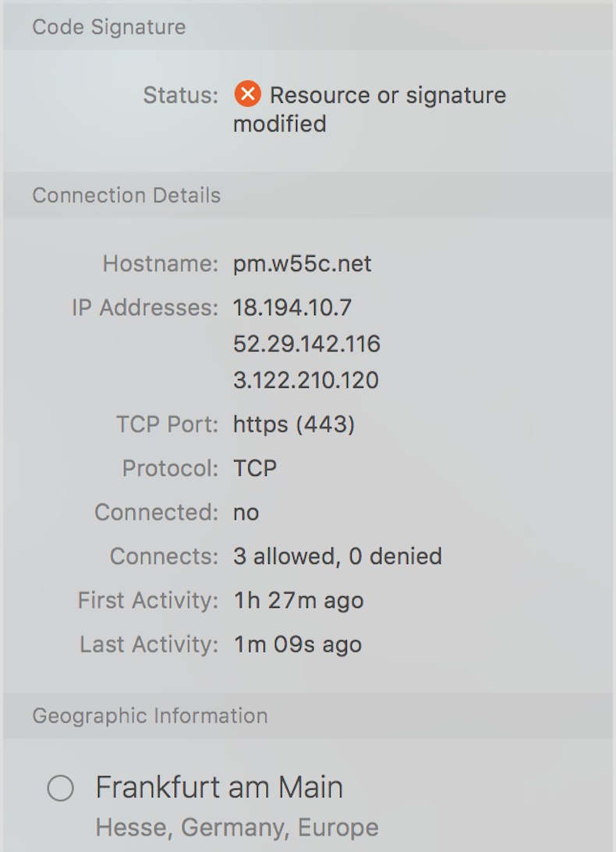Image resolution: width=616 pixels, height=852 pixels.
Task: Select the Frankfurt am Main location circle
Action: point(60,788)
